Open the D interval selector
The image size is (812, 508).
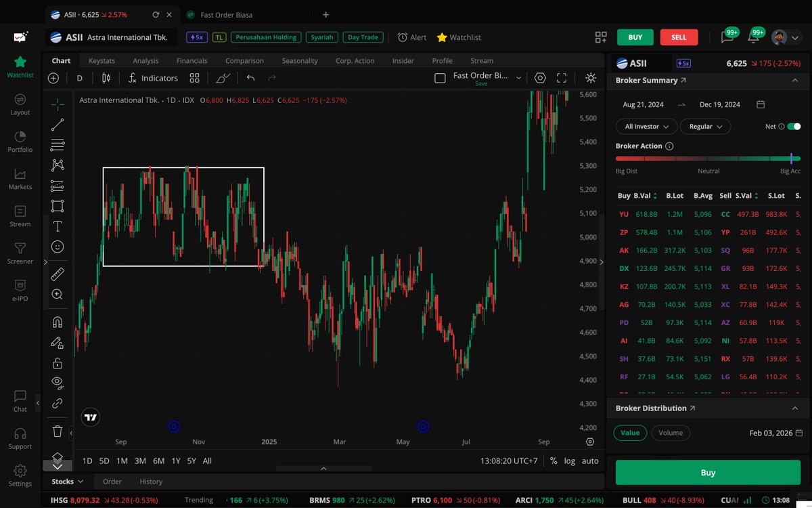(x=79, y=78)
